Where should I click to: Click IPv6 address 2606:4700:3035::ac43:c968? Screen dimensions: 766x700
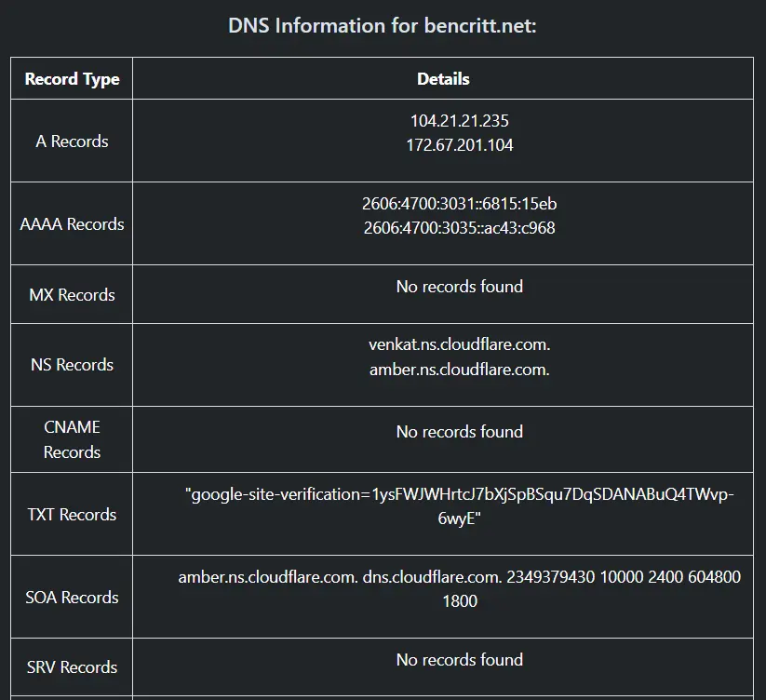click(460, 228)
